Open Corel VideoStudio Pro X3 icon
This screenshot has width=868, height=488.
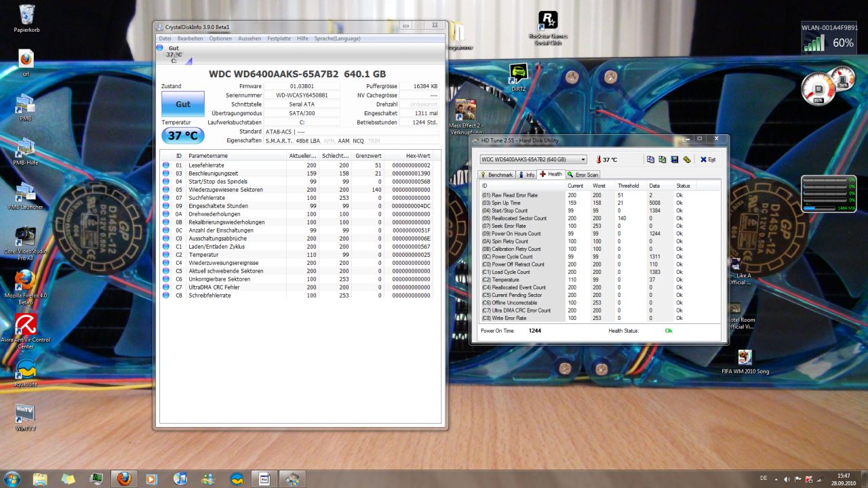tap(25, 244)
